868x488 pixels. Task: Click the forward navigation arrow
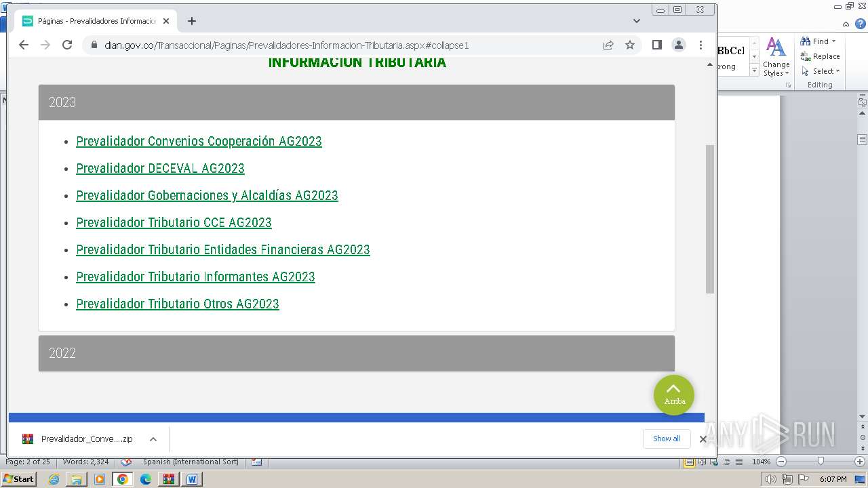tap(45, 45)
